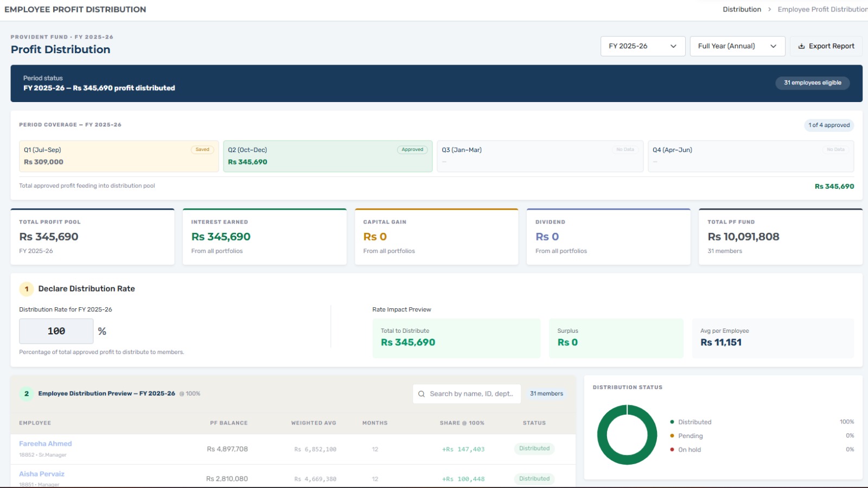Click the Distributed status for Fareeha Ahmed
This screenshot has height=488, width=868.
coord(534,449)
